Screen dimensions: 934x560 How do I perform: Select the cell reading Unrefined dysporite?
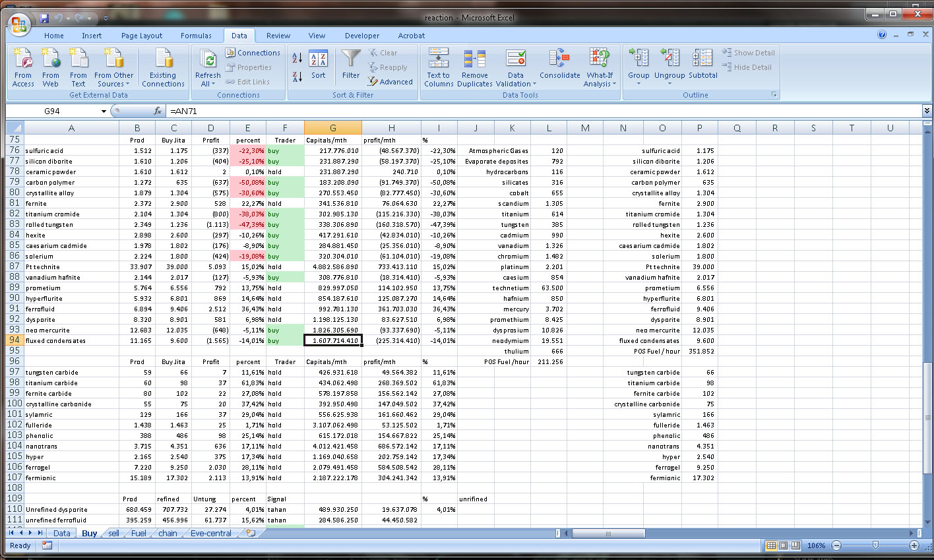[x=71, y=509]
